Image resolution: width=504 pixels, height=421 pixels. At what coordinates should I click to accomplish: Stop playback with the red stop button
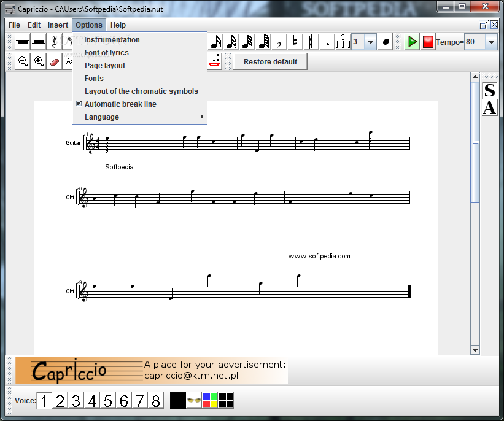coord(428,42)
